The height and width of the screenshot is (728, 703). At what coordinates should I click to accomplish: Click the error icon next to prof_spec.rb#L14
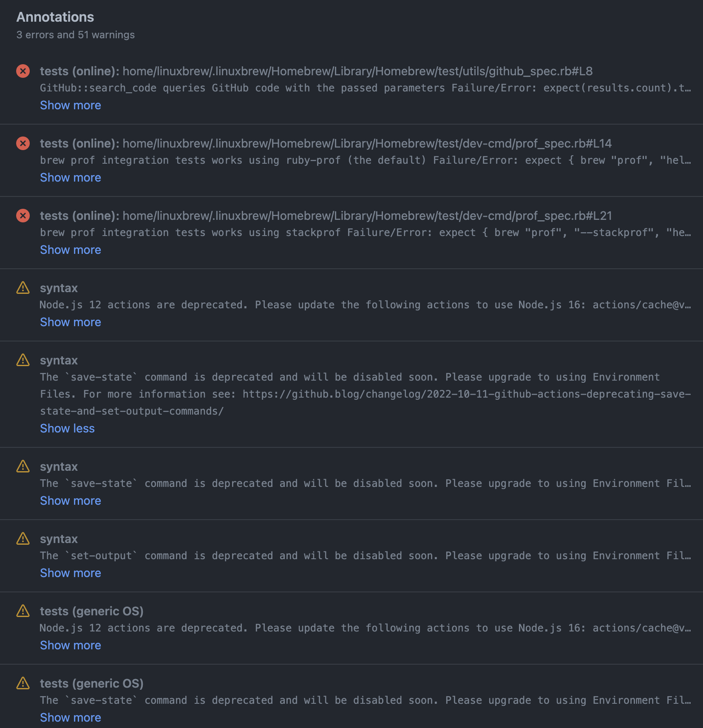coord(23,143)
